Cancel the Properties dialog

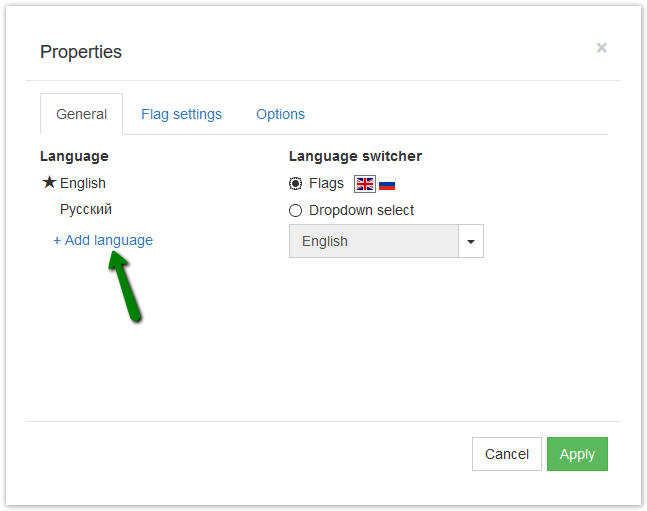pyautogui.click(x=507, y=454)
